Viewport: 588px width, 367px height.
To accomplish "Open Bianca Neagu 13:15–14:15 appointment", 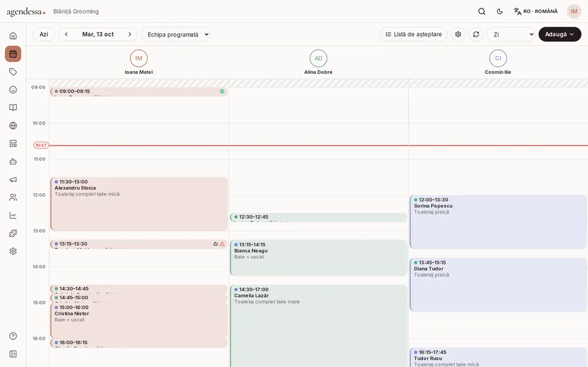I will [318, 258].
